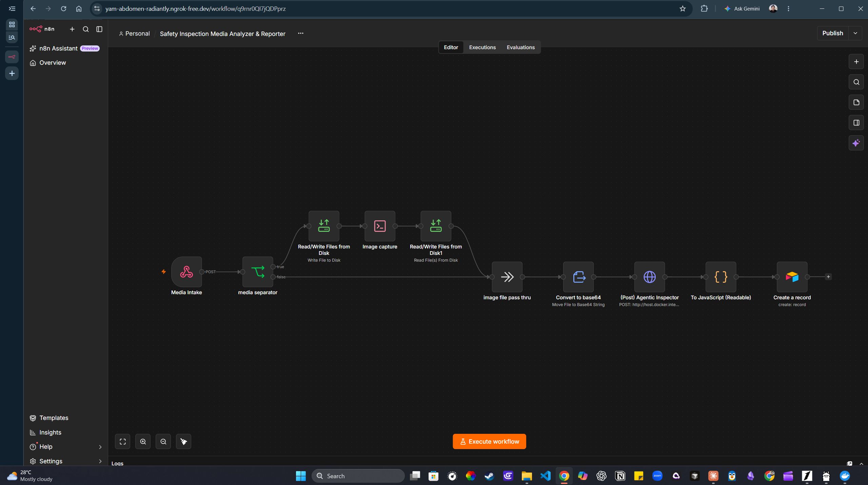This screenshot has width=868, height=485.
Task: Toggle the n8n sidebar collapse icon
Action: (99, 29)
